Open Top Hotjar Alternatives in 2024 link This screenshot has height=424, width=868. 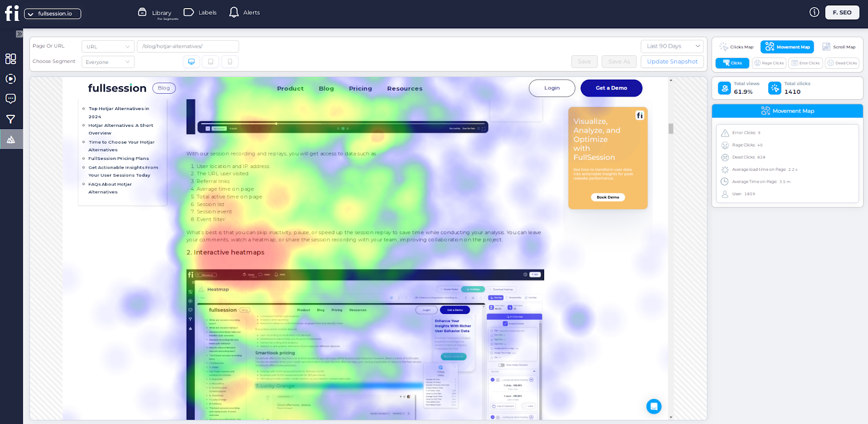click(x=119, y=113)
